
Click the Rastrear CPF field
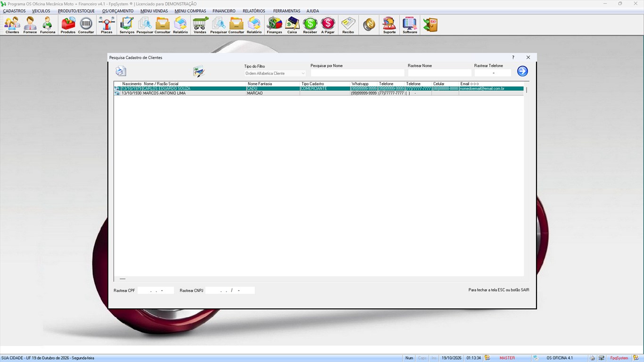(x=156, y=290)
